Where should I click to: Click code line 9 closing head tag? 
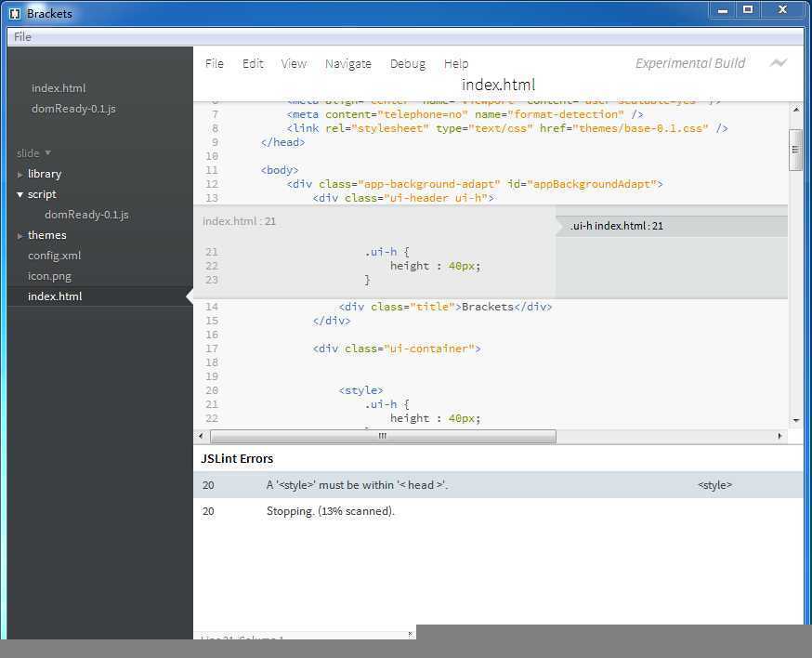282,142
